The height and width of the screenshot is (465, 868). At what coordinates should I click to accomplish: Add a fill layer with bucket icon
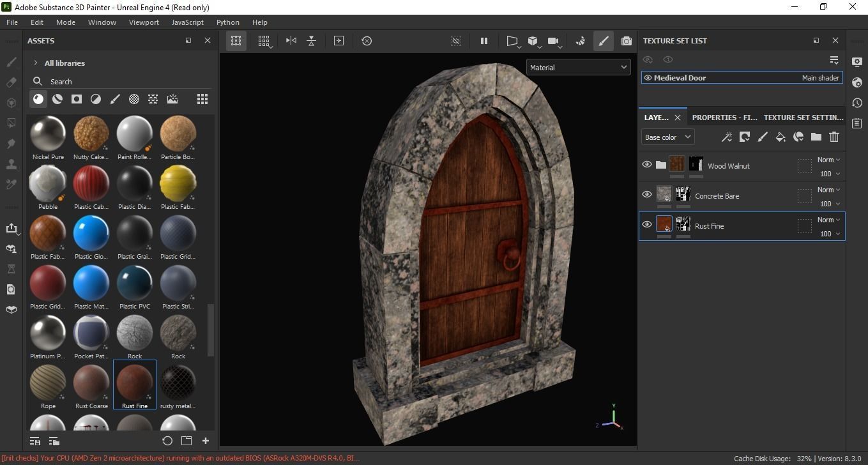(780, 137)
